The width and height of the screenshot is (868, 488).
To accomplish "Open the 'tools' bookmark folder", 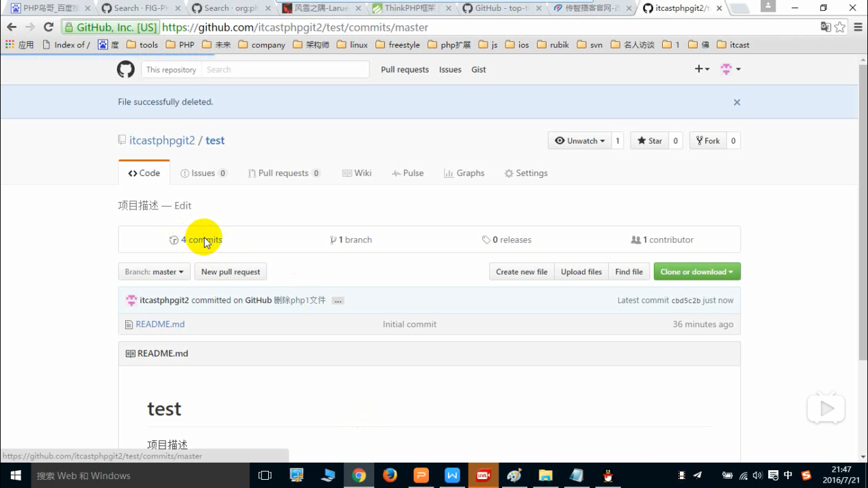I will [142, 44].
